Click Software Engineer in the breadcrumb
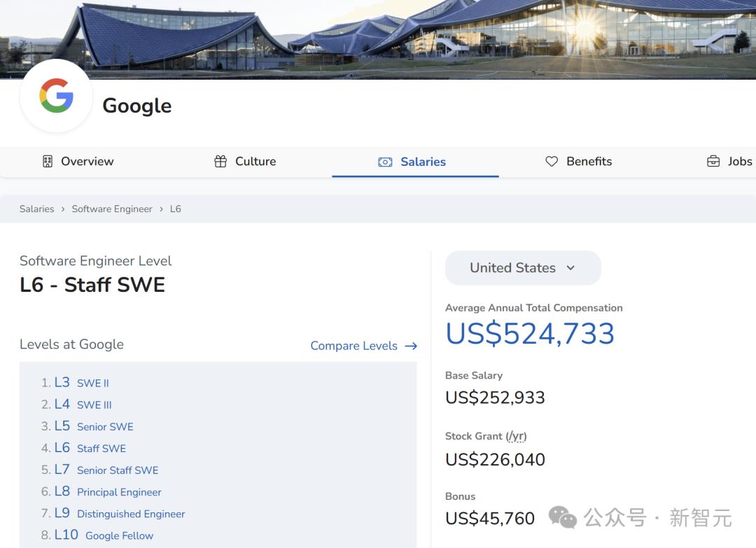The width and height of the screenshot is (756, 548). pyautogui.click(x=112, y=209)
